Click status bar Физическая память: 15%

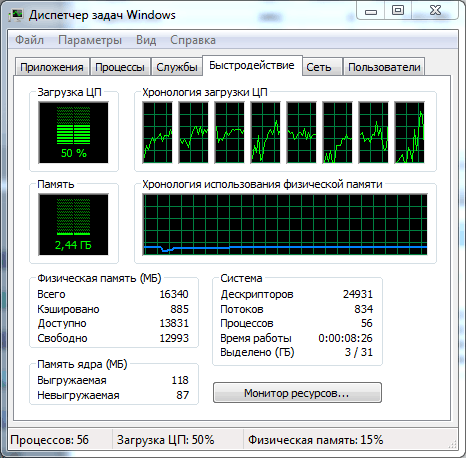[x=315, y=440]
